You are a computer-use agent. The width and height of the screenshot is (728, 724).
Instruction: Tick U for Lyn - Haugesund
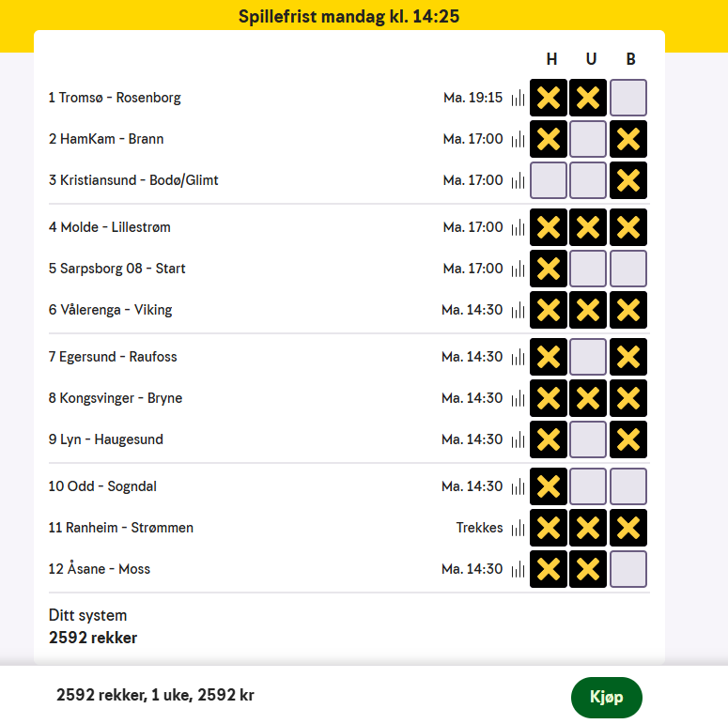tap(588, 439)
